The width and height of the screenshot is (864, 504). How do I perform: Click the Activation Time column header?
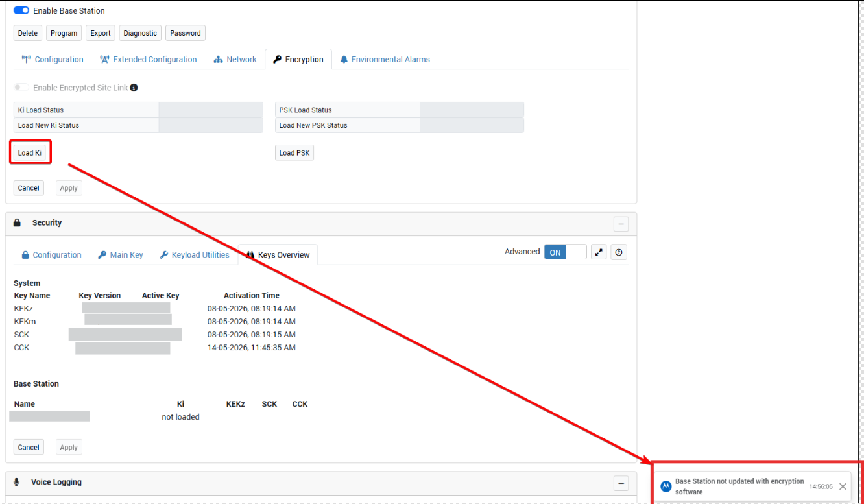point(252,296)
